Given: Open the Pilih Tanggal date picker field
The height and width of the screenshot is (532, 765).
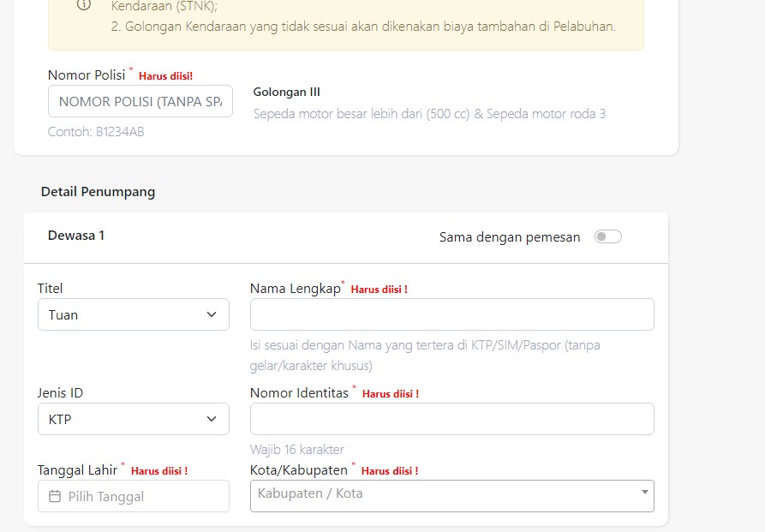Looking at the screenshot, I should click(x=133, y=496).
